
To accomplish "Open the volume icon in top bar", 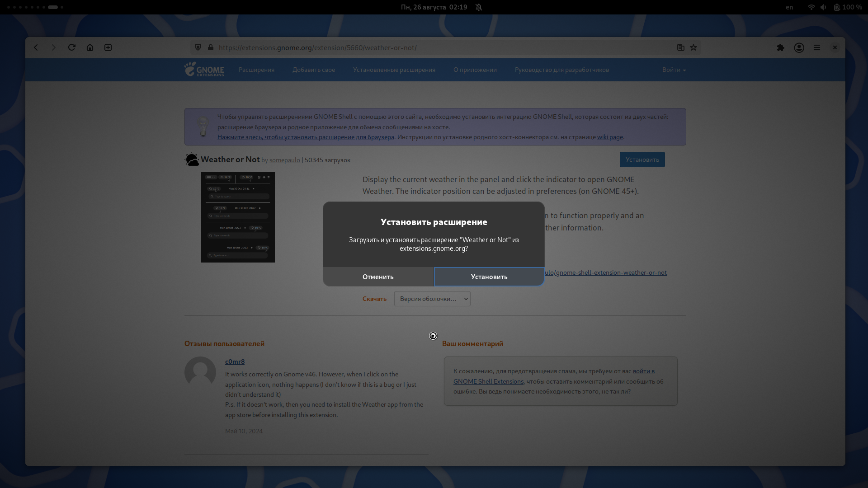I will point(823,7).
